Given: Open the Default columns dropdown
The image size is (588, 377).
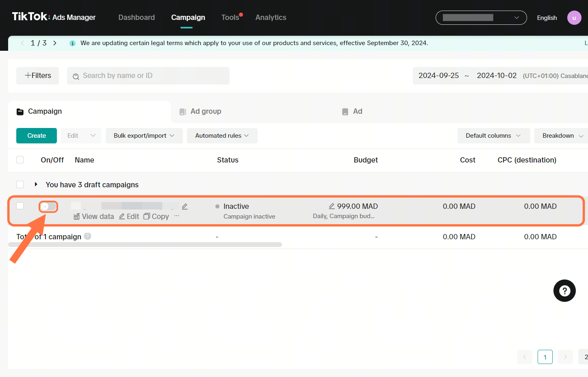Looking at the screenshot, I should click(x=493, y=136).
